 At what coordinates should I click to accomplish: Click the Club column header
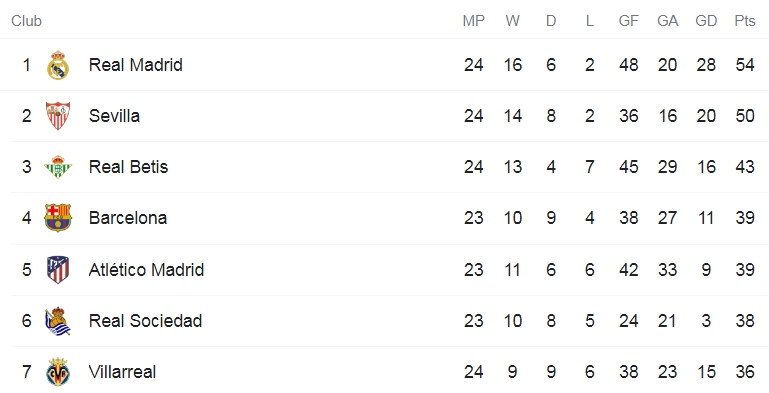click(26, 21)
